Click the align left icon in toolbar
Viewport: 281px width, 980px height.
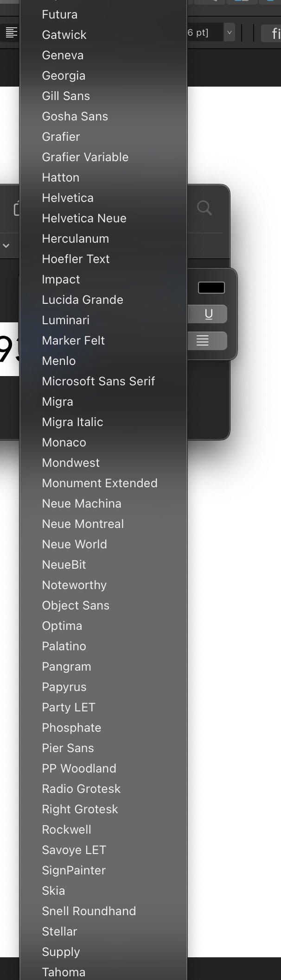[x=11, y=32]
